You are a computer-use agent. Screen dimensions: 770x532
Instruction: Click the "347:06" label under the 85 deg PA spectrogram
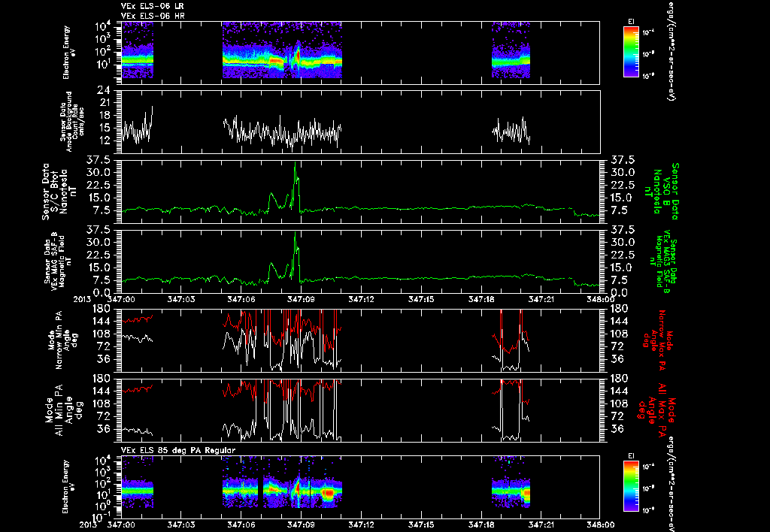pos(241,524)
